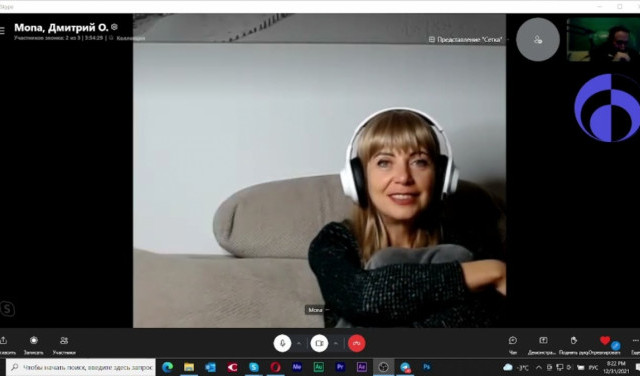Open the participants list
This screenshot has width=640, height=376.
point(64,345)
